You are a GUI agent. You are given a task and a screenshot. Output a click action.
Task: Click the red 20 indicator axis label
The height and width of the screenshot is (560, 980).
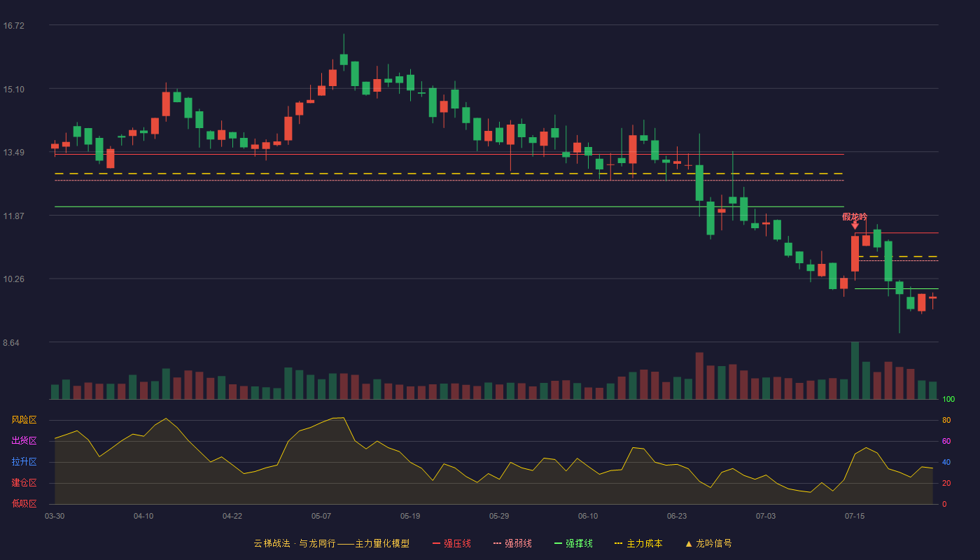click(946, 484)
